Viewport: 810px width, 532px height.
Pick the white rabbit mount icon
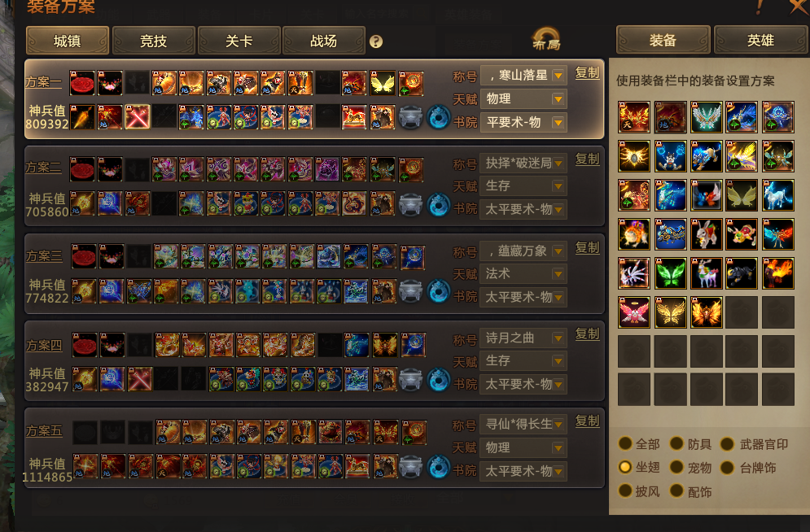(706, 234)
